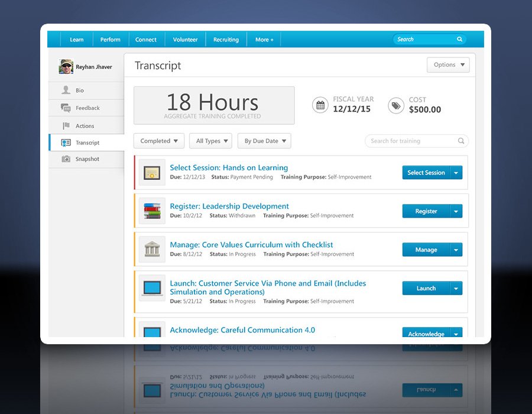
Task: Click the Cost price tag icon
Action: click(x=396, y=105)
